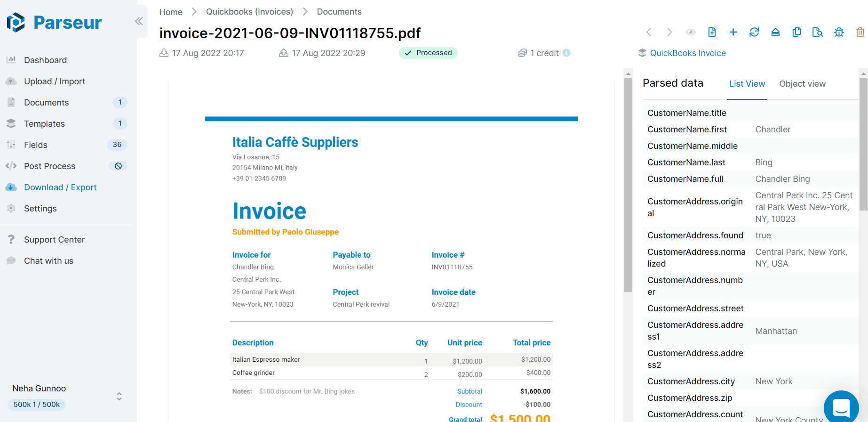Click the Post Process code icon
This screenshot has height=422, width=868.
[x=11, y=166]
